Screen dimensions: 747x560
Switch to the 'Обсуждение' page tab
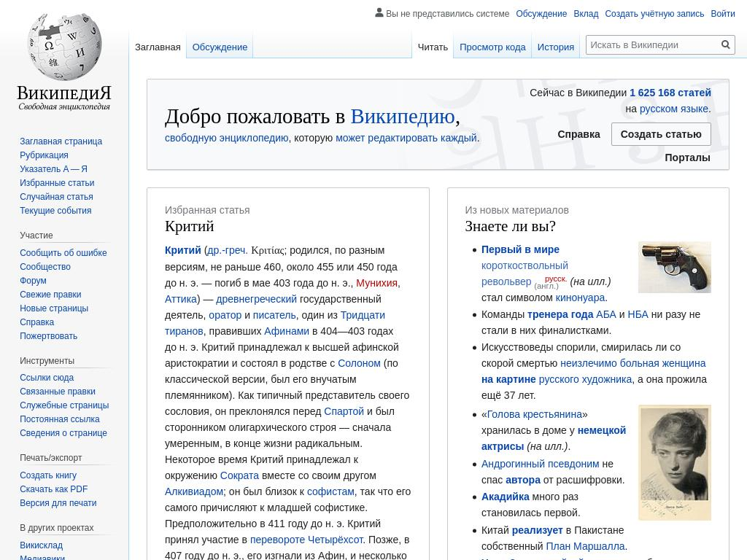220,47
